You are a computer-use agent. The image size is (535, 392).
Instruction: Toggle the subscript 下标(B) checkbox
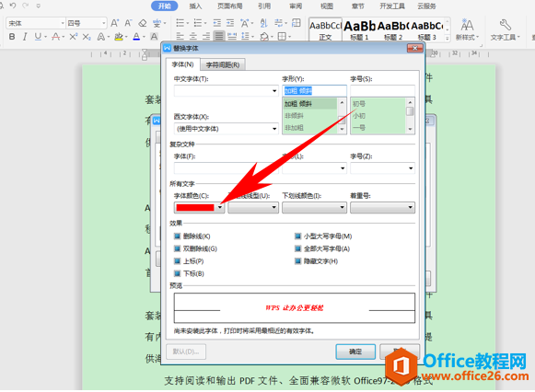pos(178,273)
